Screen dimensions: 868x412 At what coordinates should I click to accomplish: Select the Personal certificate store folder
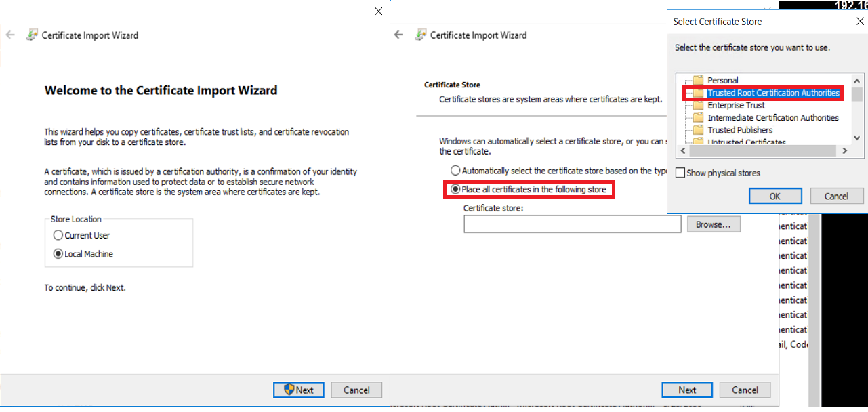(x=724, y=79)
